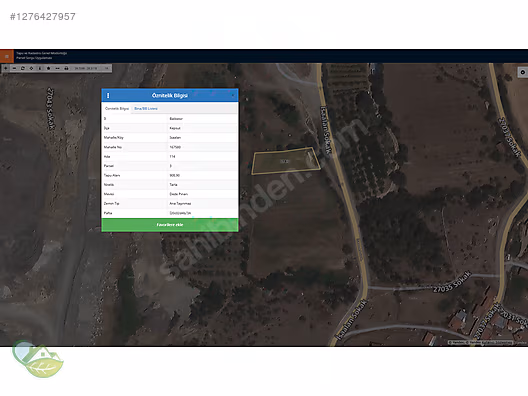This screenshot has height=396, width=528.
Task: Click the Mahalle/Köy row label
Action: click(x=114, y=138)
